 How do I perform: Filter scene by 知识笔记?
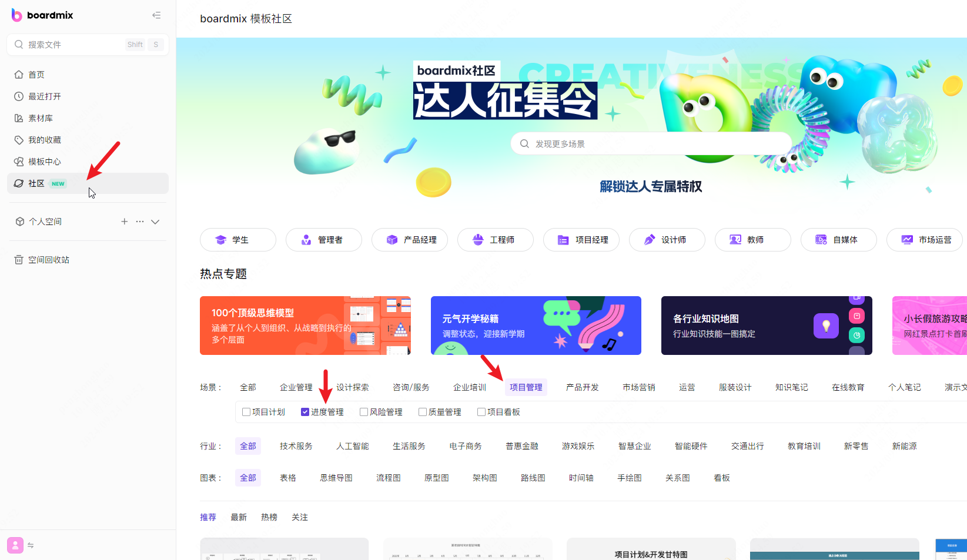point(792,387)
